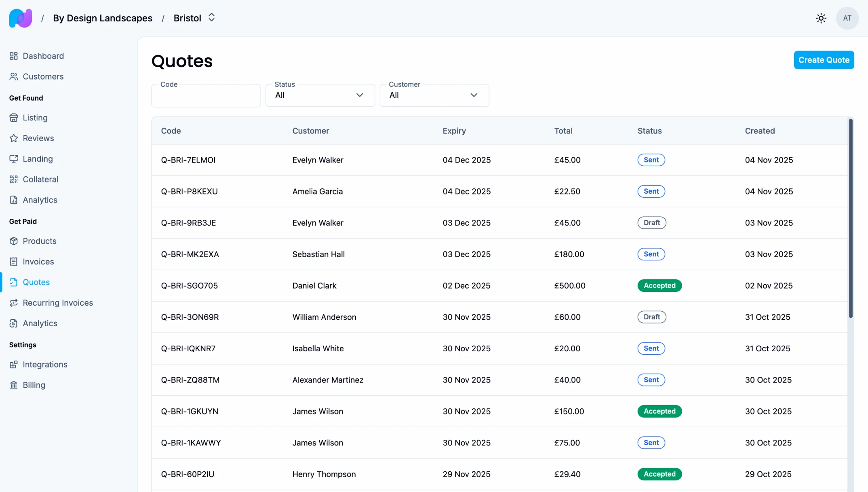Expand the Bristol location switcher
Viewport: 868px width, 492px height.
click(211, 18)
